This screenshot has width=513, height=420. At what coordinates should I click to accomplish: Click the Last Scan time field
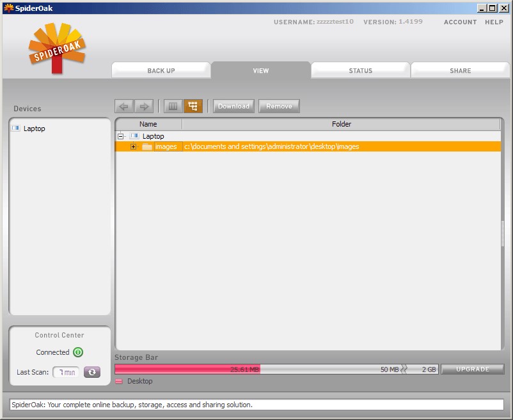(66, 372)
